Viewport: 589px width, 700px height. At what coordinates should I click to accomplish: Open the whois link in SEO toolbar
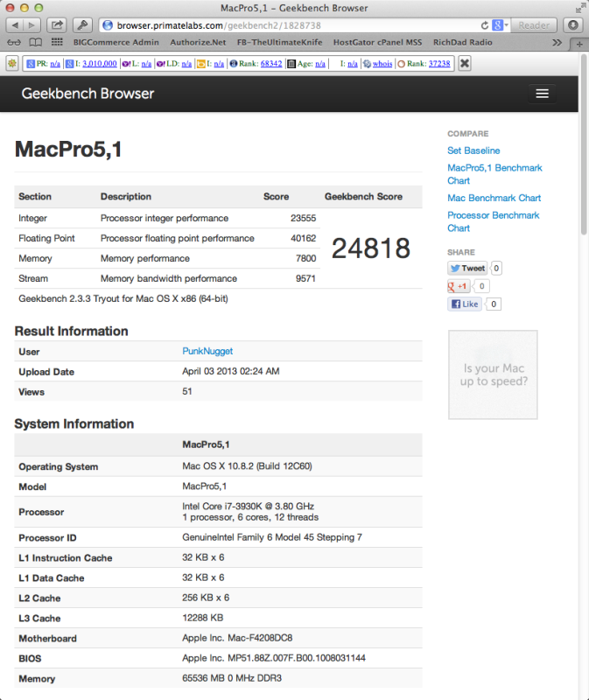(x=382, y=64)
